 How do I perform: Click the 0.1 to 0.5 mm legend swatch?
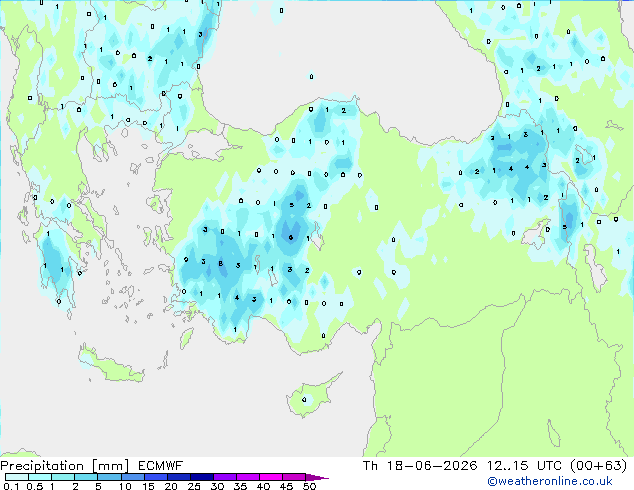[17, 477]
